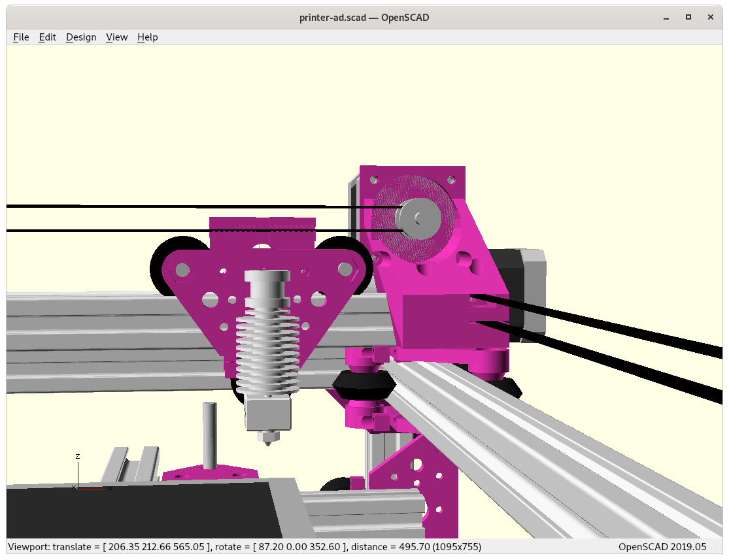This screenshot has height=560, width=729.
Task: Click the nozzle tip below heater block
Action: (x=267, y=439)
